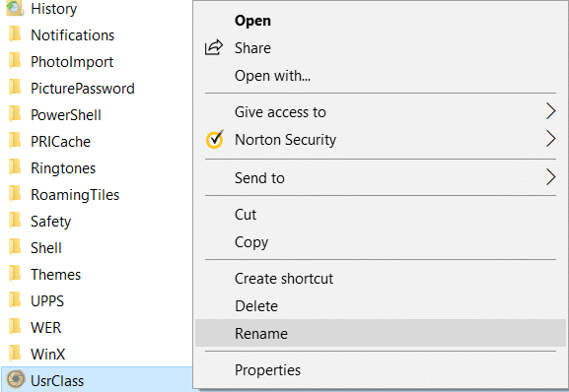Click the Themes folder icon
569x392 pixels.
click(x=15, y=274)
